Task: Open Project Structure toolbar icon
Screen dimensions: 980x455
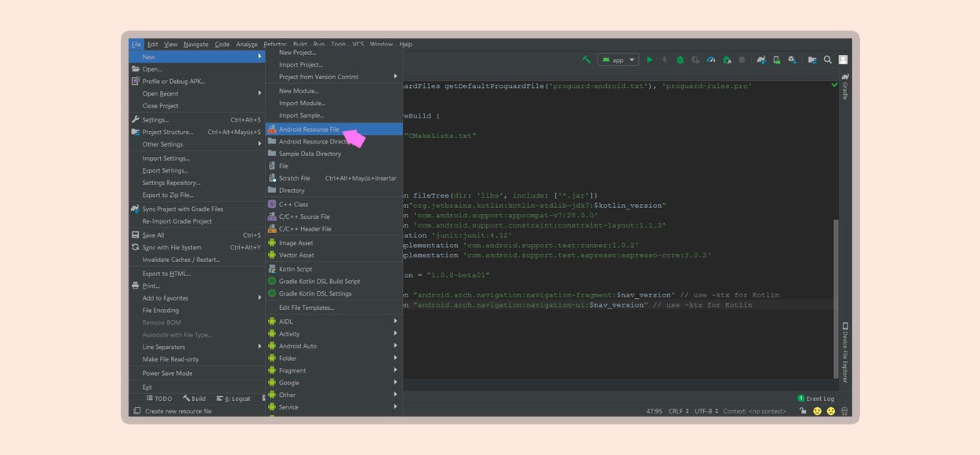Action: [x=812, y=60]
